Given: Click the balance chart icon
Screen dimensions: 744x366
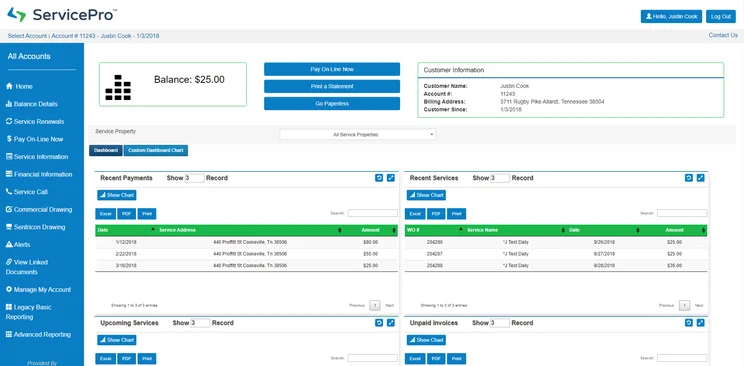Looking at the screenshot, I should (118, 87).
